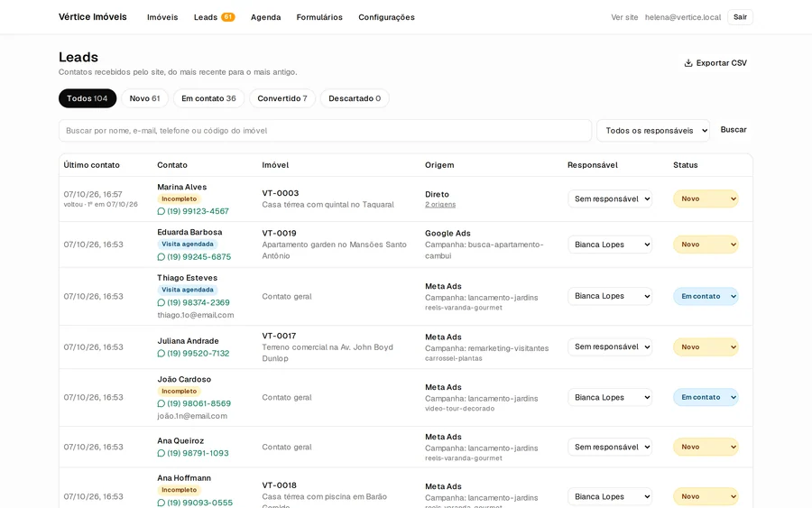Change Ana Queiroz's Novo status dropdown

[706, 447]
